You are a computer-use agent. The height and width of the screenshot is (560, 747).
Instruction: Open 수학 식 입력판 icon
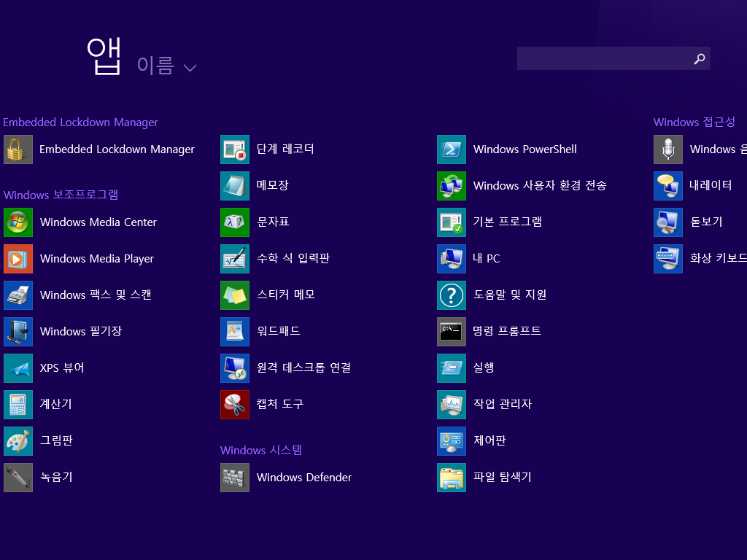[x=235, y=259]
